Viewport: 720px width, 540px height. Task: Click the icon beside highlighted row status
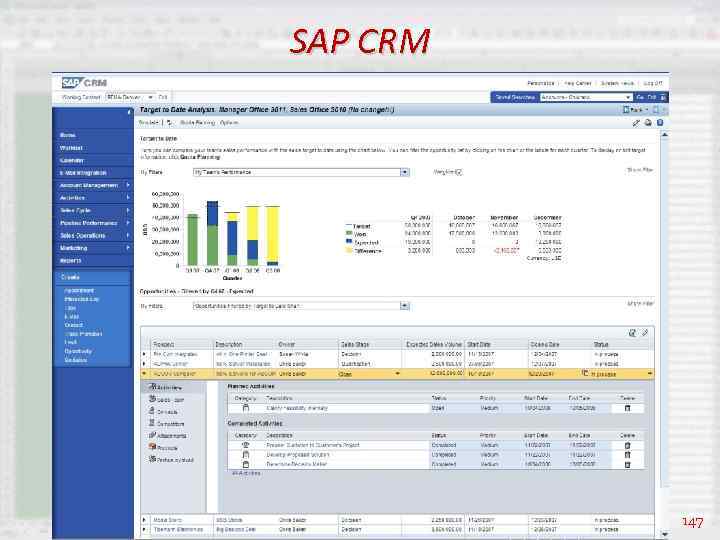(585, 373)
